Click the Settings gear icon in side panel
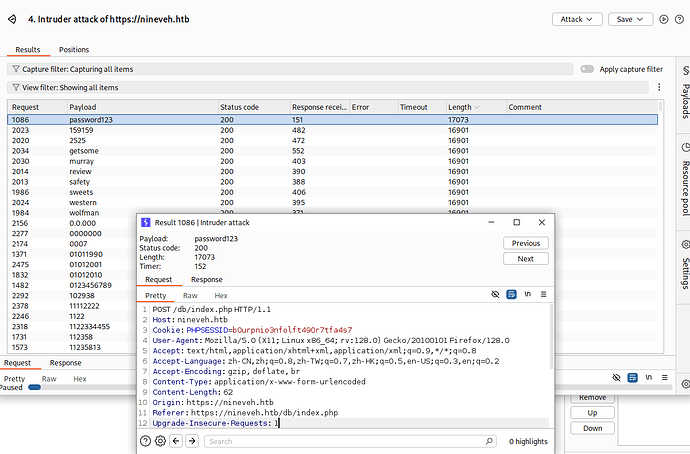 (x=686, y=245)
